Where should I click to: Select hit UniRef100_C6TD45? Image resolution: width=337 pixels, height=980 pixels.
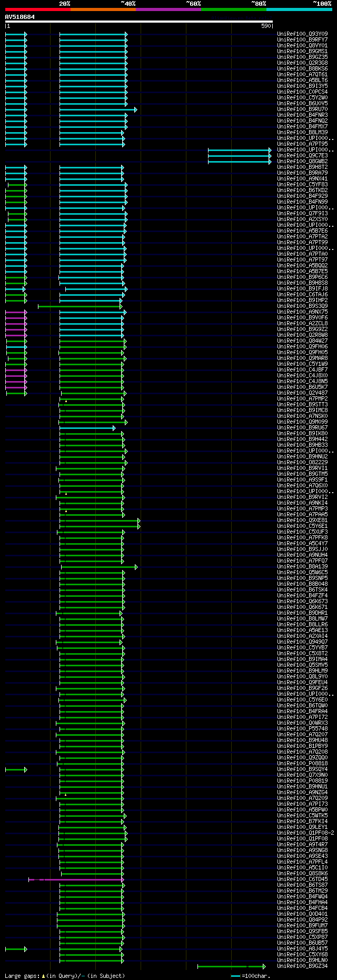(x=302, y=879)
